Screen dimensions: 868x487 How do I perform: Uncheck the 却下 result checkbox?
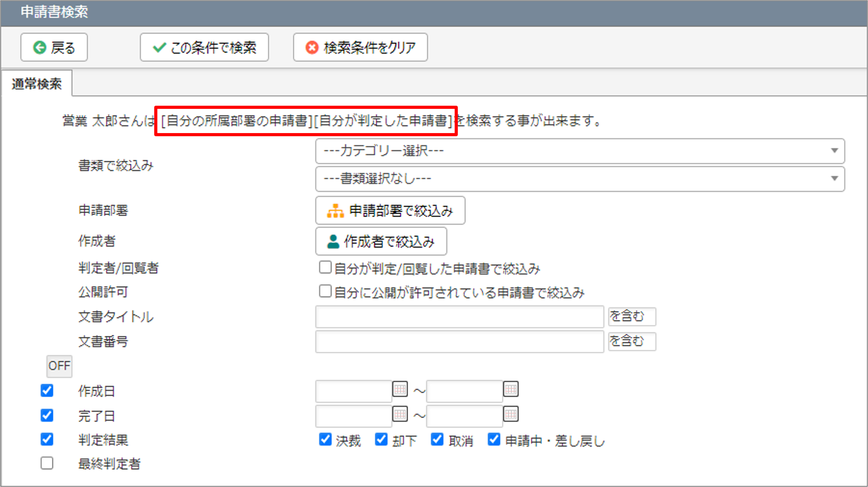click(x=381, y=439)
